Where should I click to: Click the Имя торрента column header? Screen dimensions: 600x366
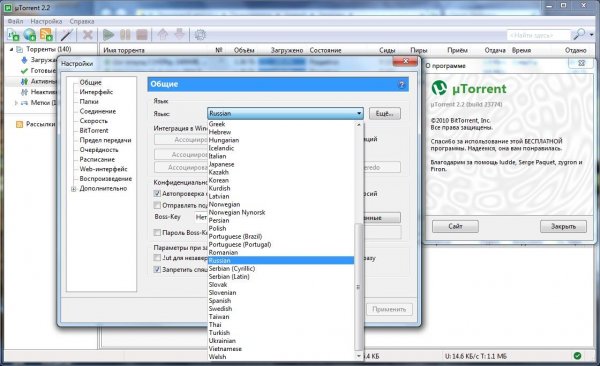pos(124,50)
